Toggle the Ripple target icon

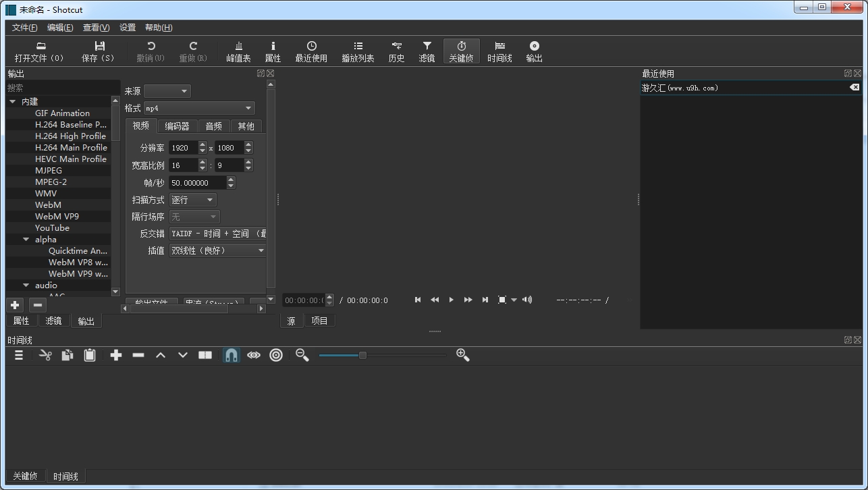point(276,355)
